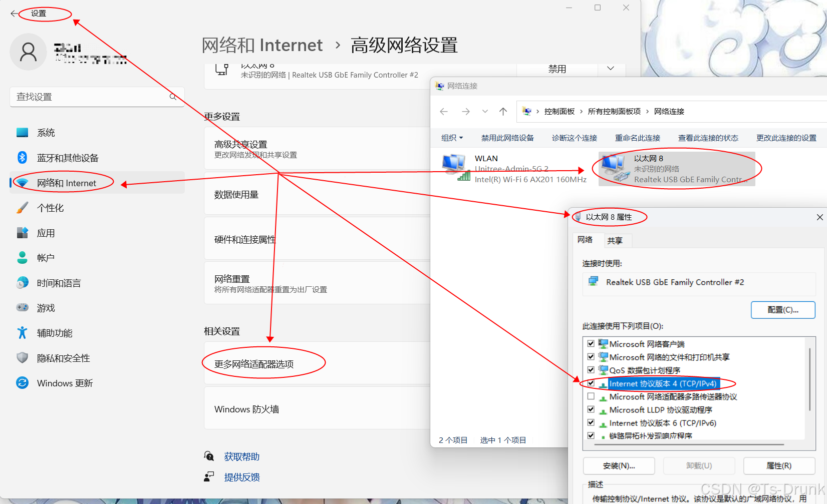Screen dimensions: 827x504
Task: Select 网络和 Internet in sidebar
Action: pos(97,183)
